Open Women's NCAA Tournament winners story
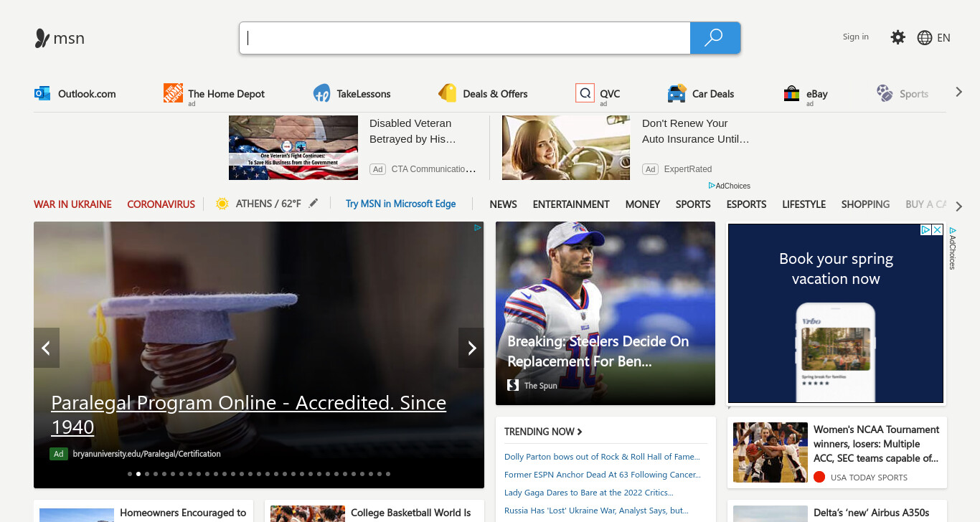This screenshot has height=522, width=980. pyautogui.click(x=877, y=444)
